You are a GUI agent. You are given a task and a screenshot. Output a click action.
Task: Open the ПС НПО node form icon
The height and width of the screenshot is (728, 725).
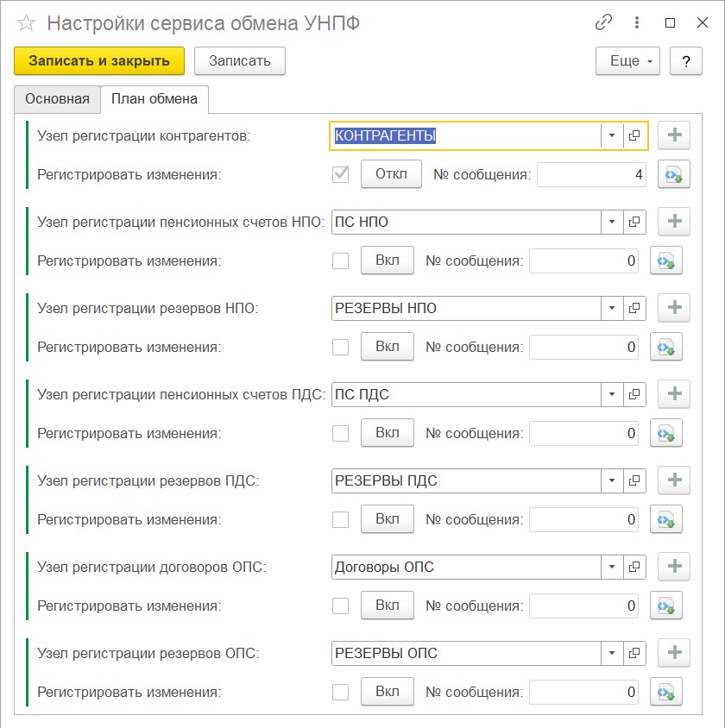point(634,222)
